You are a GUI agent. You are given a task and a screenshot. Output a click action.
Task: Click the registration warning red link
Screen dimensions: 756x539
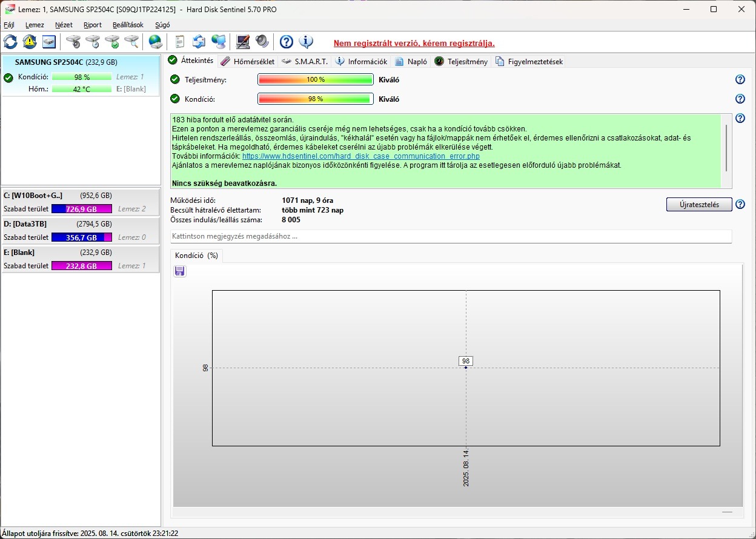click(414, 43)
